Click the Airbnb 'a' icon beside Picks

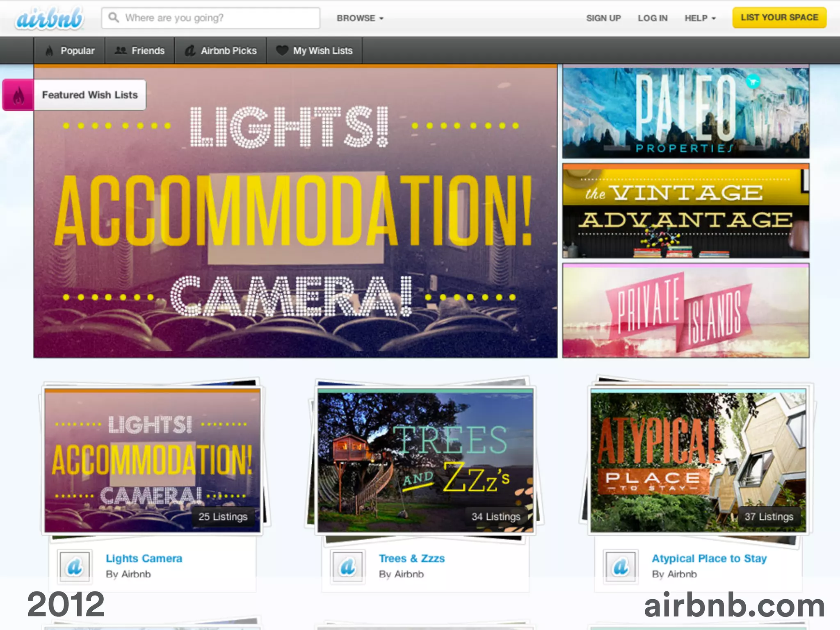pyautogui.click(x=190, y=51)
